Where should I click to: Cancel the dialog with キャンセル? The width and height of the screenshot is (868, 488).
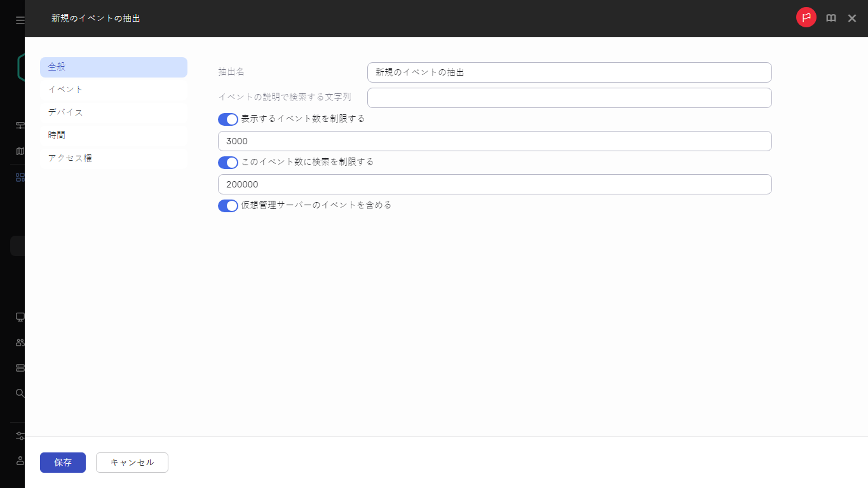(x=132, y=463)
